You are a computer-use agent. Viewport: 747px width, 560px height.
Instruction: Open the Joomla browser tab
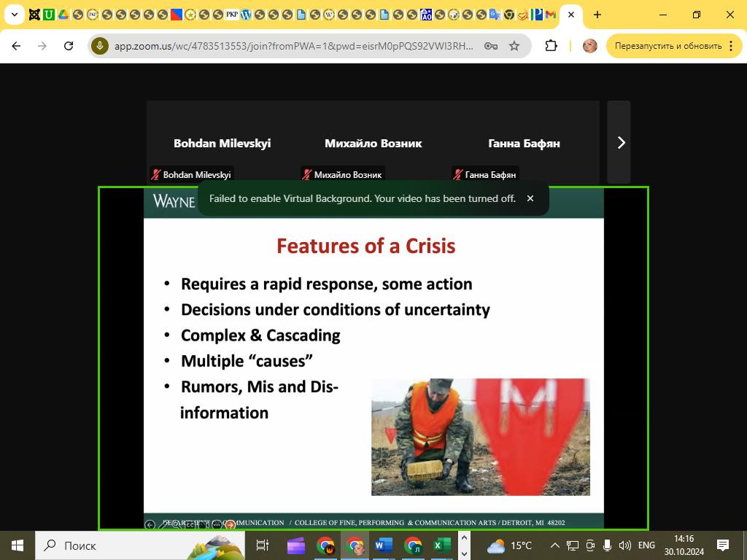(34, 15)
